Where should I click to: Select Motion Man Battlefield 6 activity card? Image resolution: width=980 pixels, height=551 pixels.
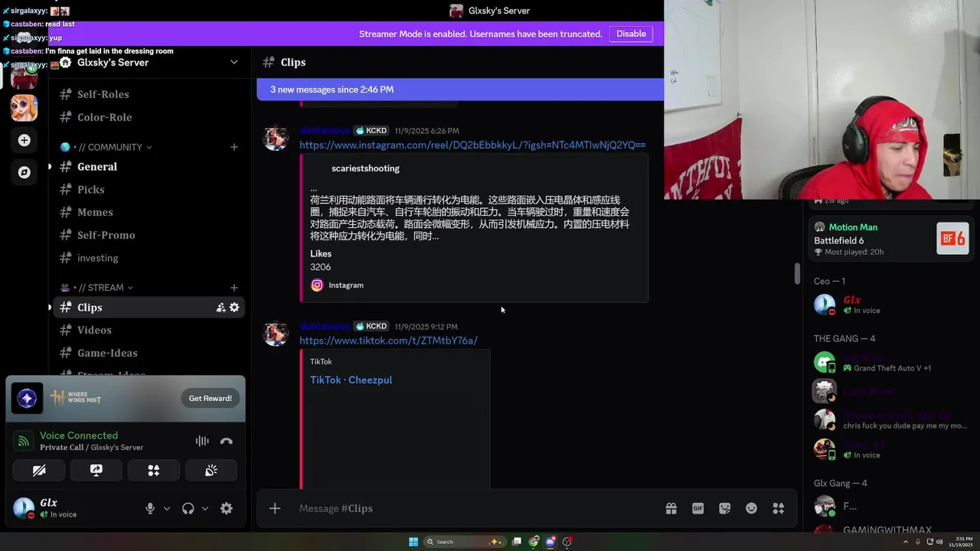coord(891,239)
